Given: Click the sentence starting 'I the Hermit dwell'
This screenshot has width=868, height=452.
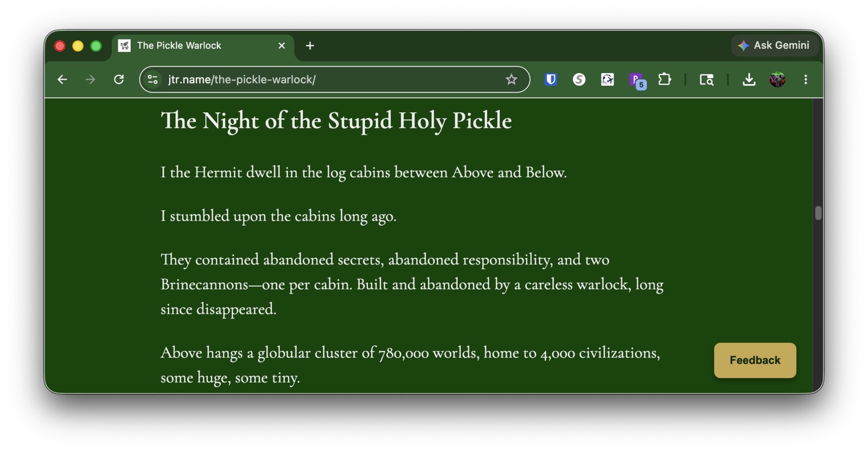Looking at the screenshot, I should (x=363, y=172).
